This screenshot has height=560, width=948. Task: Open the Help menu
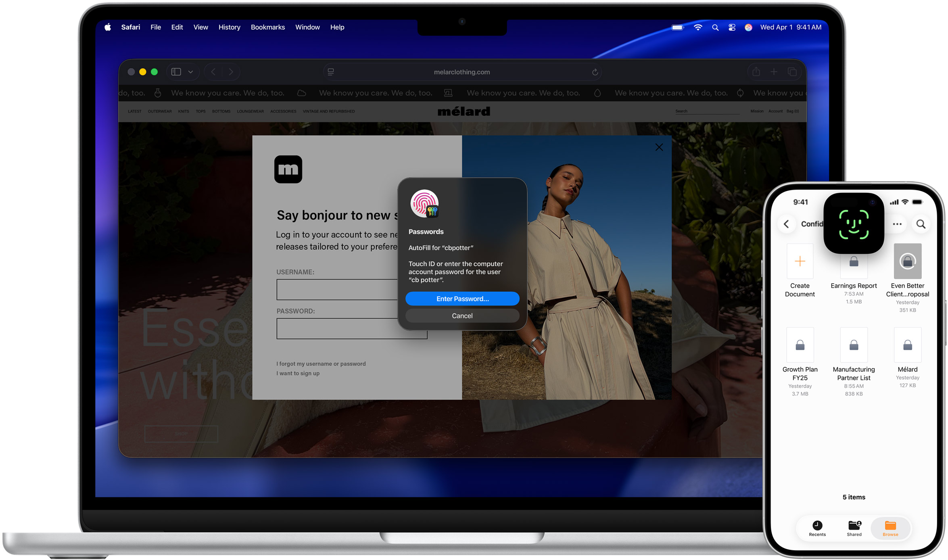(337, 27)
